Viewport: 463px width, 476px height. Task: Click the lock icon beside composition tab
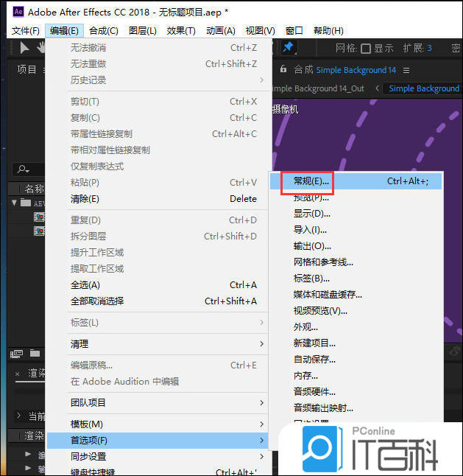[x=283, y=69]
